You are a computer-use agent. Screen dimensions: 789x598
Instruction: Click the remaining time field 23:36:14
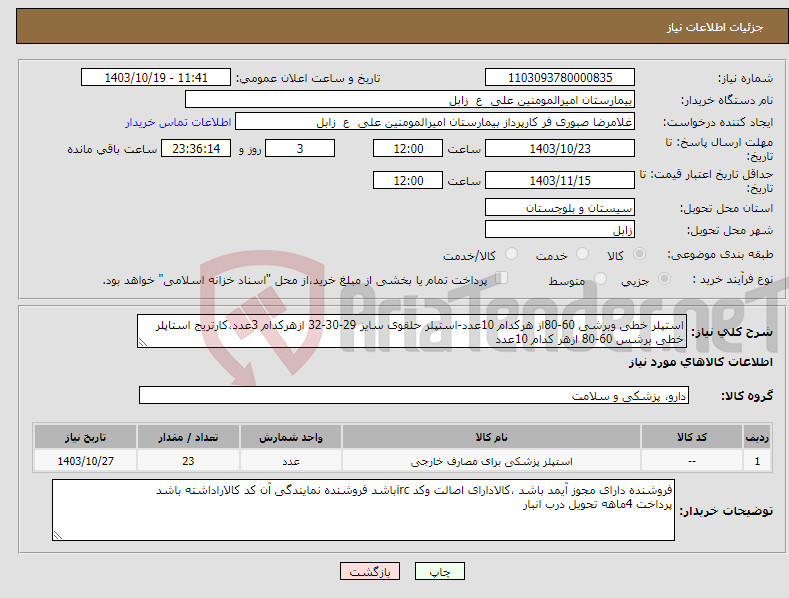pos(196,148)
